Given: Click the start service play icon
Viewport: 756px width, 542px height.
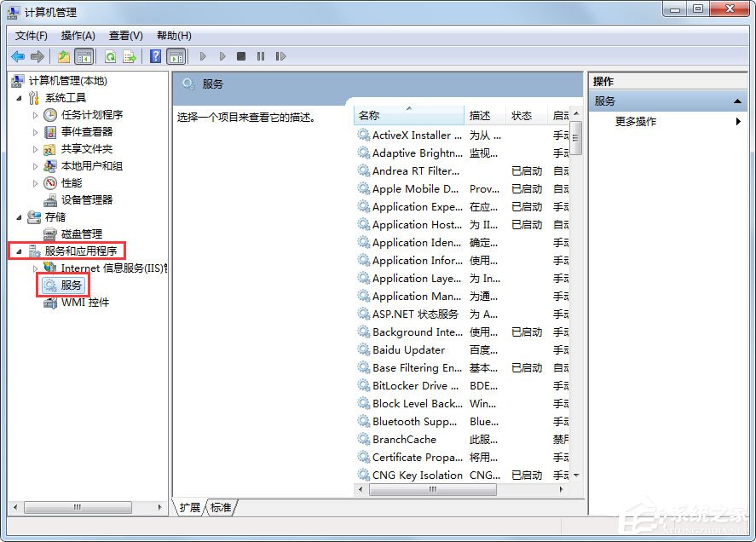Looking at the screenshot, I should coord(203,56).
